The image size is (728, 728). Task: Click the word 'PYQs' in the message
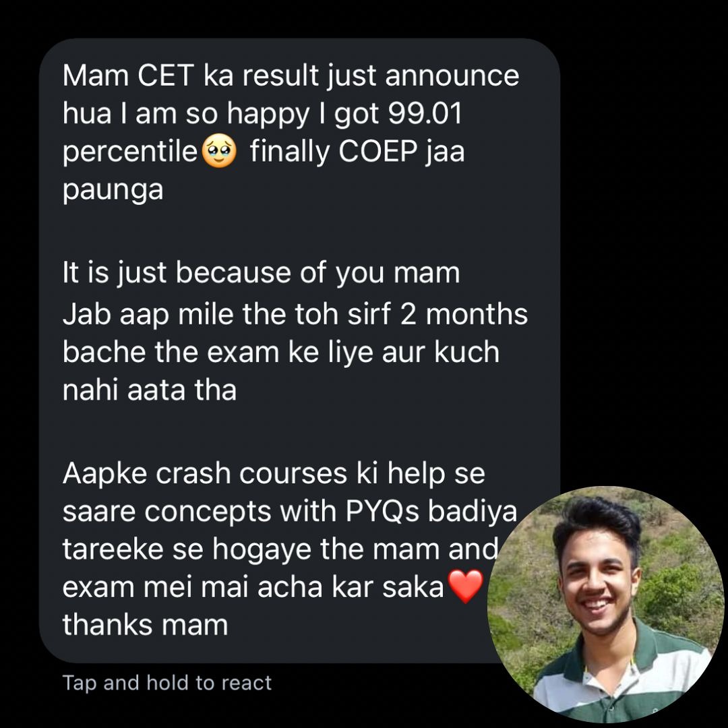click(382, 512)
